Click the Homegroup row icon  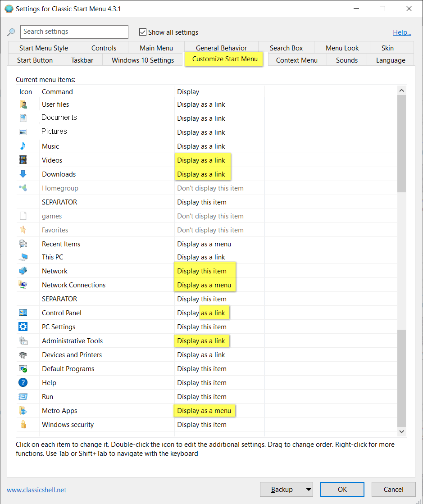23,188
